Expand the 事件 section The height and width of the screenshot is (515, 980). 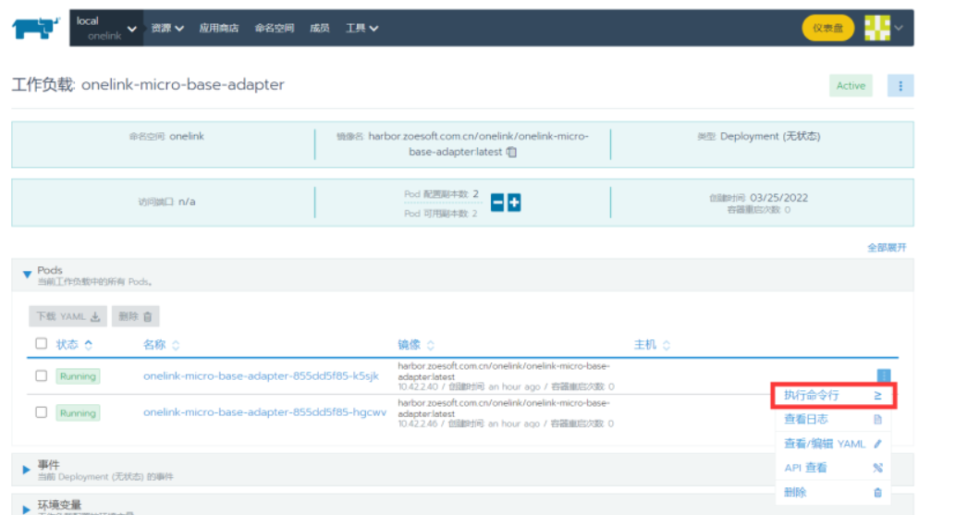point(26,470)
